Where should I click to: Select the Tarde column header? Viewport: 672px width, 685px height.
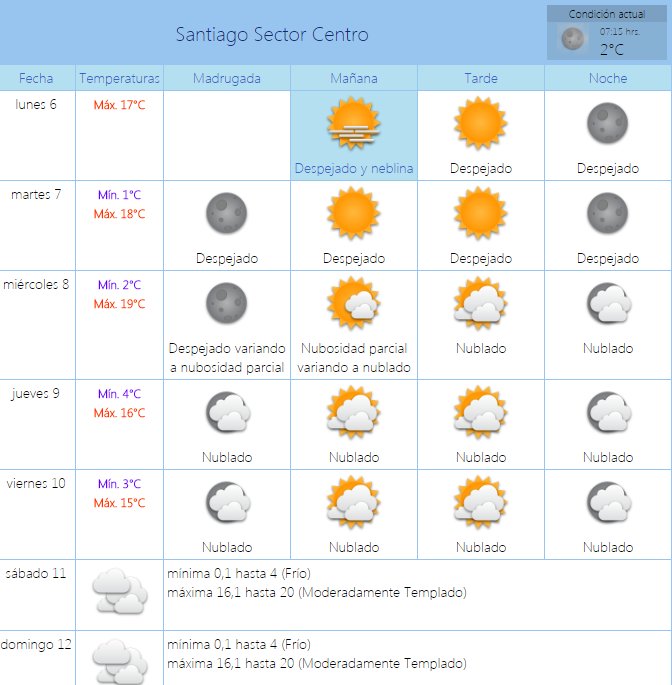point(481,78)
